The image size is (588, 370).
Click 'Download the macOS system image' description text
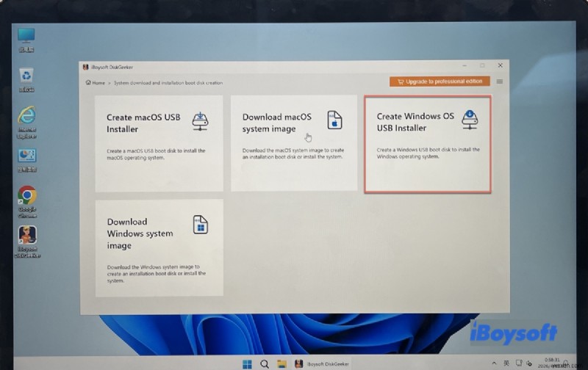click(293, 153)
